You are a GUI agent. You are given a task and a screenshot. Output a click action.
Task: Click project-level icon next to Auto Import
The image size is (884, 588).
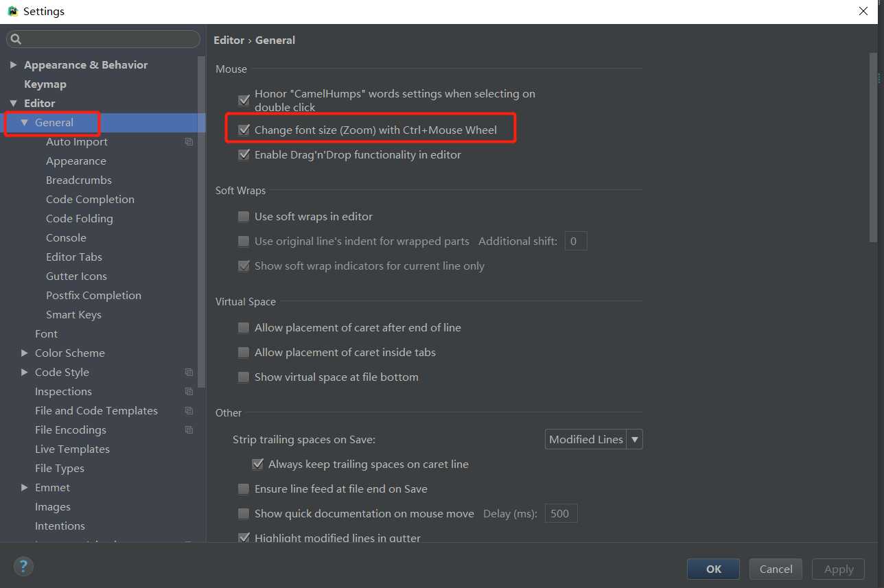[189, 142]
